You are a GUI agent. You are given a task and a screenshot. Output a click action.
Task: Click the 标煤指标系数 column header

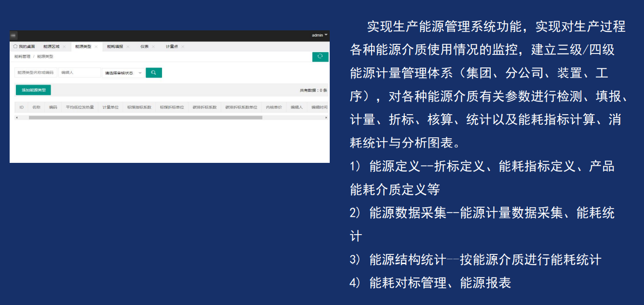(x=139, y=107)
